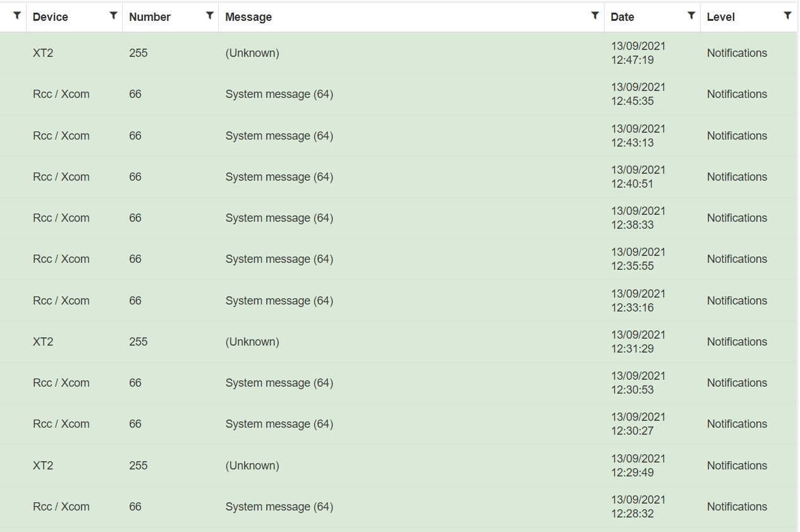Sort table by Device header label
Screen dimensions: 800x532
tap(51, 17)
